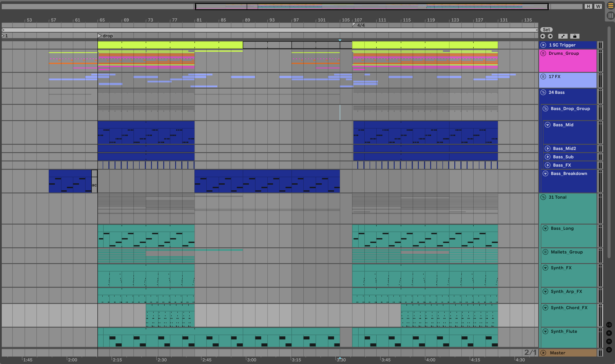Toggle the Mixer (M) section visibility

click(x=609, y=341)
